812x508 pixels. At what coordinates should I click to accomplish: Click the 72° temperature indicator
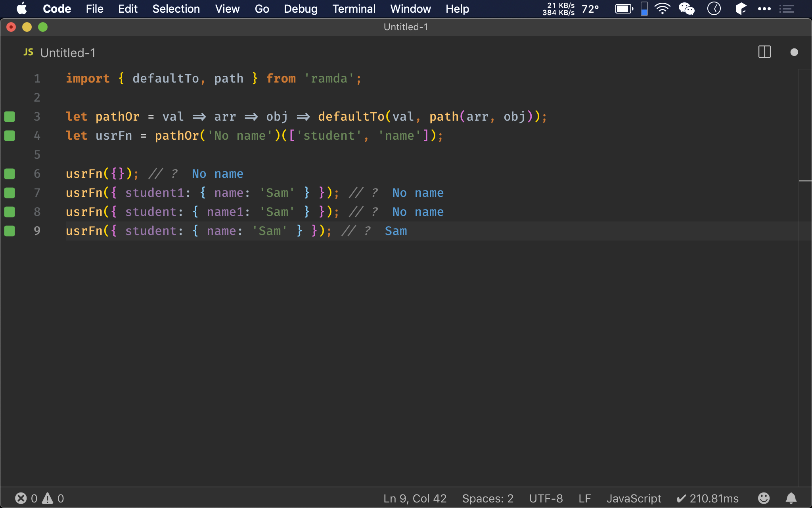[590, 9]
